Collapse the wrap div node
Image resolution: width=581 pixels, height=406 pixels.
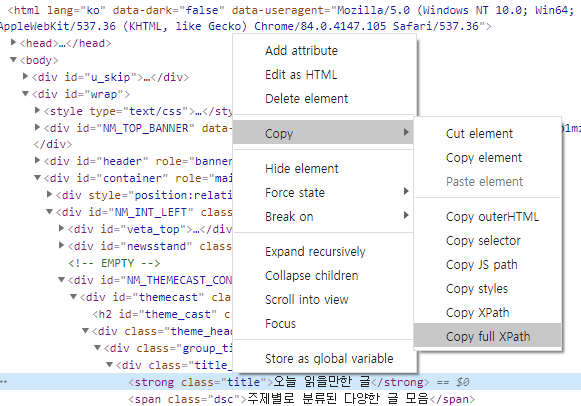26,93
